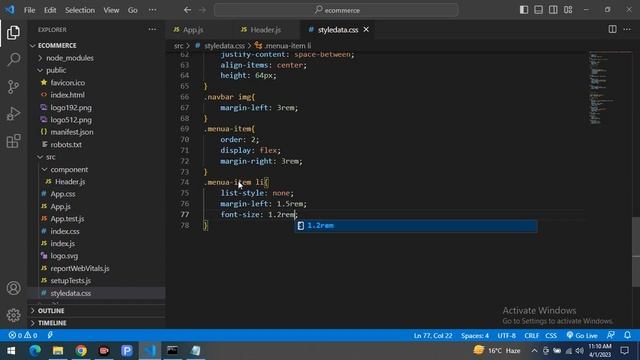The image size is (640, 360).
Task: Split the editor to the right
Action: pos(612,29)
